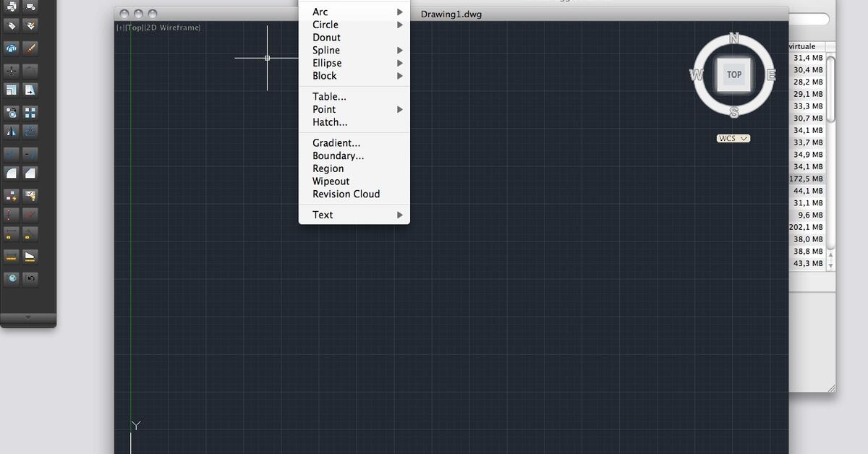Open the WCS coordinate system dropdown

(x=733, y=138)
